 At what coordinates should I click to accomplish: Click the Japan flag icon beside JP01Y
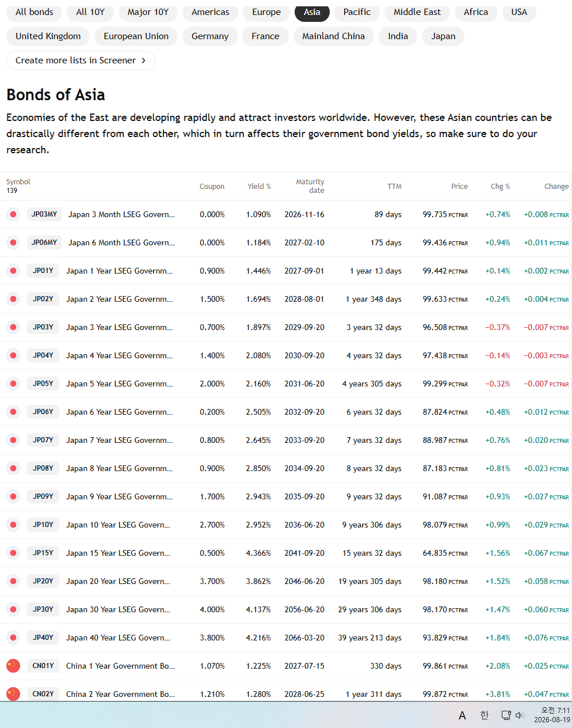coord(13,271)
